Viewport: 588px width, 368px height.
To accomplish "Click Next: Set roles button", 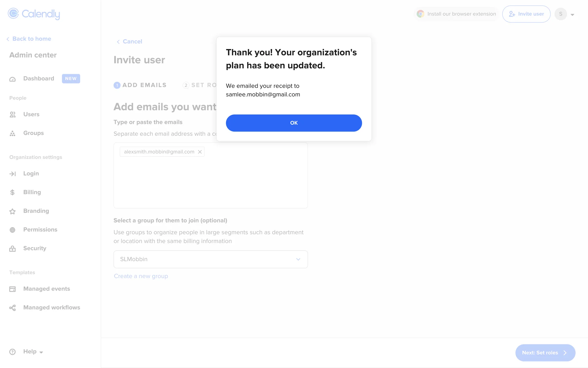I will [x=545, y=353].
